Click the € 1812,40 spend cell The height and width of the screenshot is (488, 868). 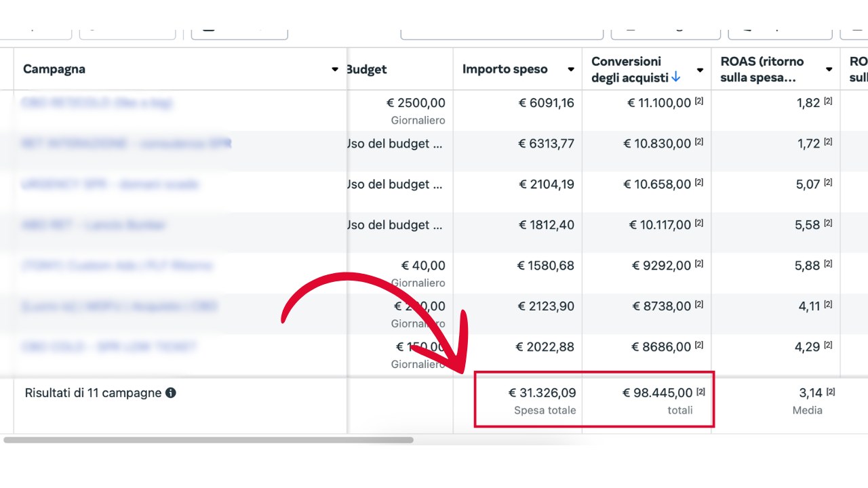click(x=547, y=225)
